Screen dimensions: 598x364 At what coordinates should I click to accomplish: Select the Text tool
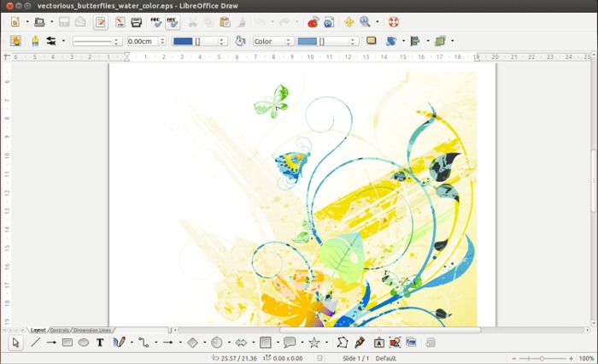pos(100,343)
